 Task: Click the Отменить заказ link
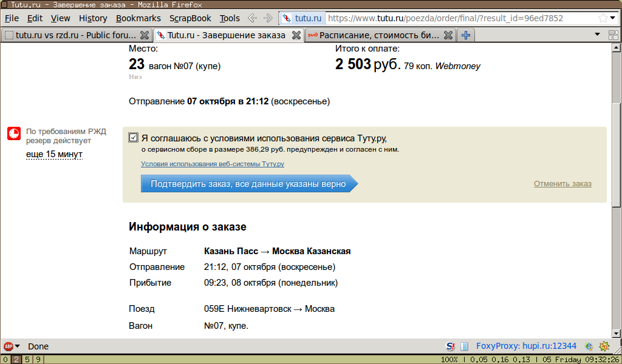[562, 184]
